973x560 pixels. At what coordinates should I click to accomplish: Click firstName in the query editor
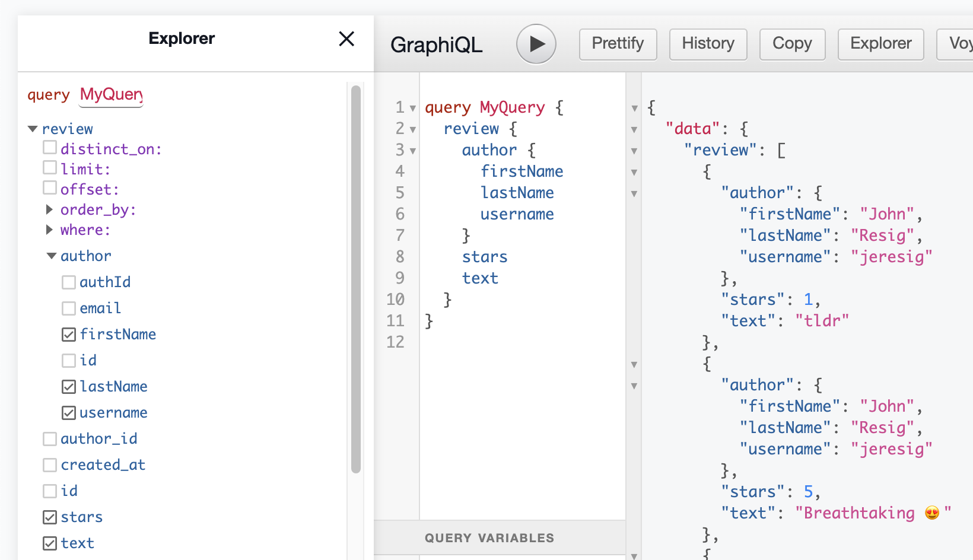pyautogui.click(x=522, y=171)
